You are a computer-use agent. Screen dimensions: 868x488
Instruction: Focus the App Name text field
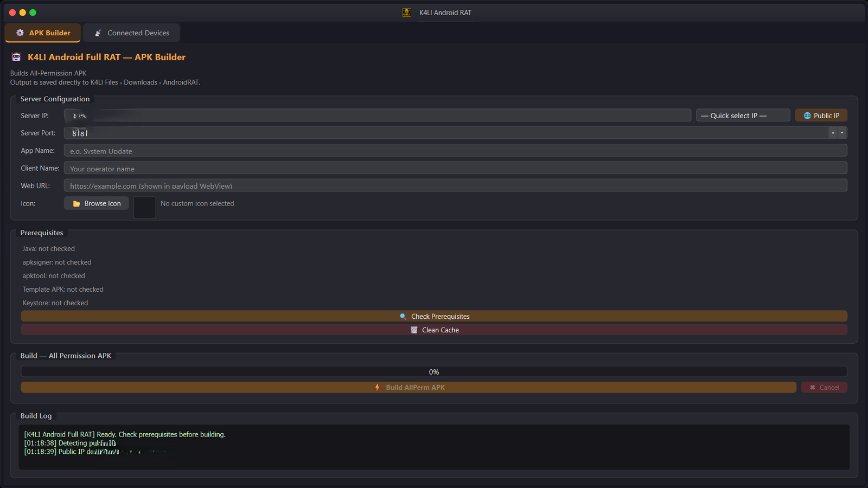(456, 151)
